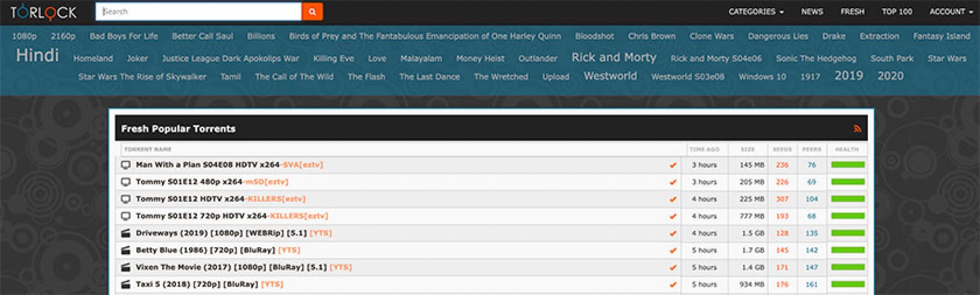Screen dimensions: 980x295
Task: Open the RSS feed icon
Action: pyautogui.click(x=857, y=128)
